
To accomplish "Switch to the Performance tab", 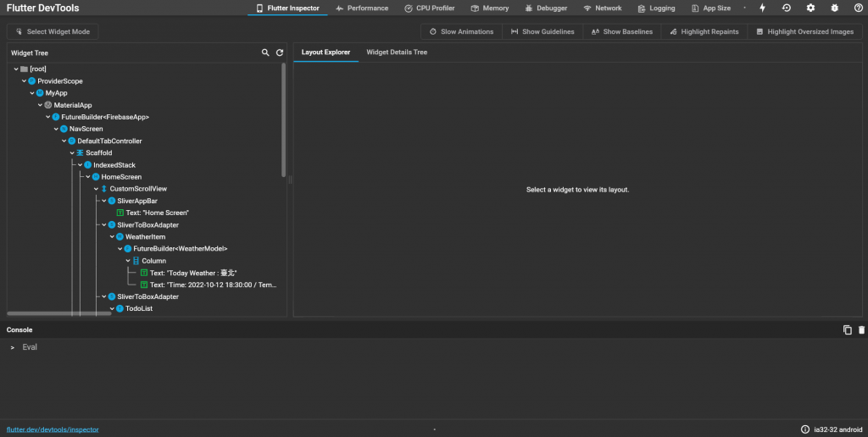I will [362, 8].
